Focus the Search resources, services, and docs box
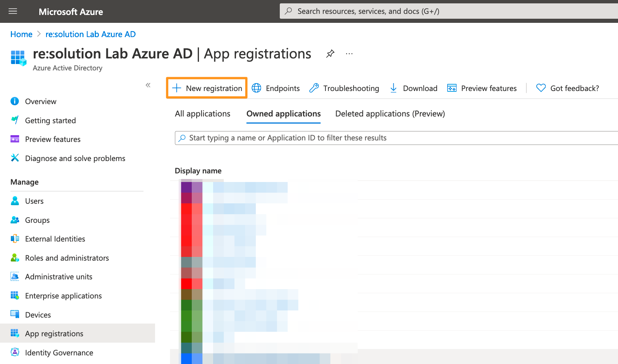Image resolution: width=618 pixels, height=364 pixels. [449, 11]
